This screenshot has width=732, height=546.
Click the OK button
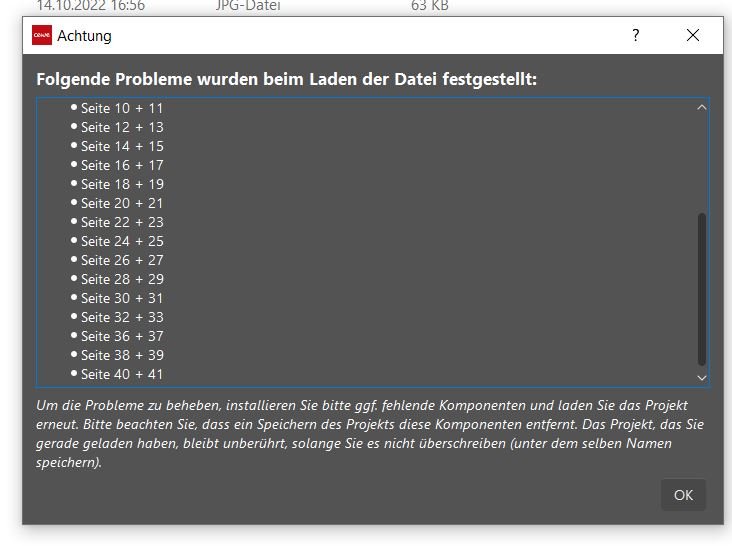coord(683,495)
